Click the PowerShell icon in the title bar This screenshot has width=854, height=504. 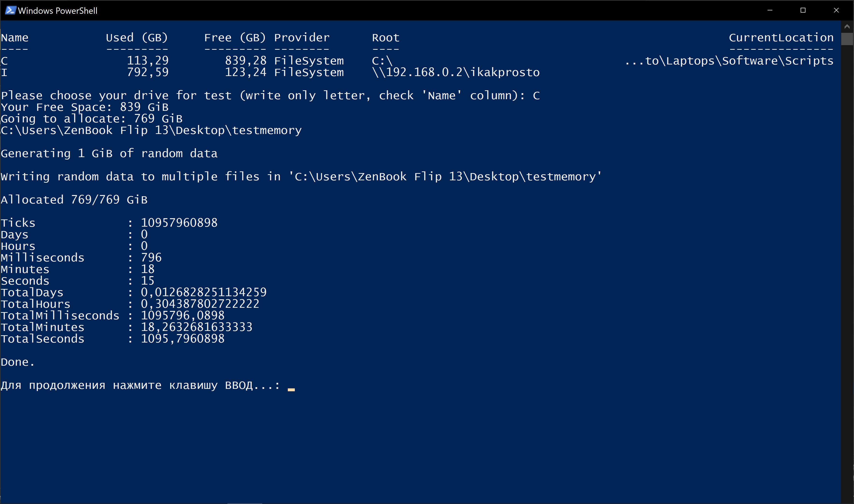pos(10,10)
